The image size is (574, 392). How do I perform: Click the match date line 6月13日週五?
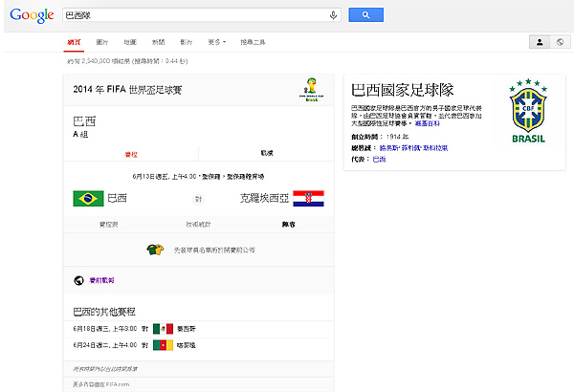[x=198, y=177]
